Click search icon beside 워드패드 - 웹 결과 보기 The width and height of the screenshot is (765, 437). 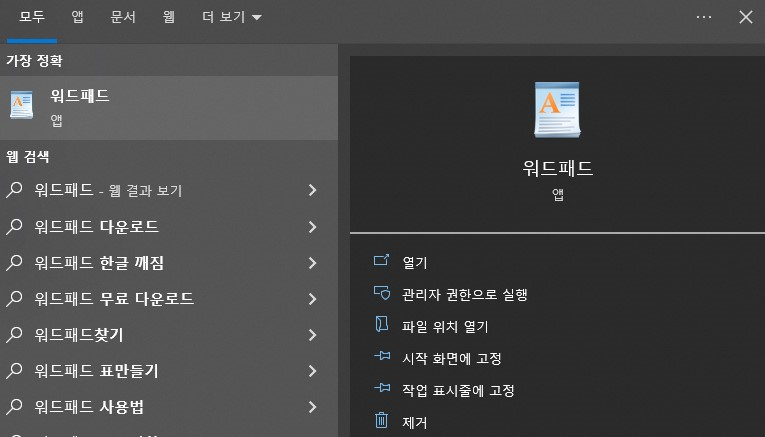(x=14, y=190)
